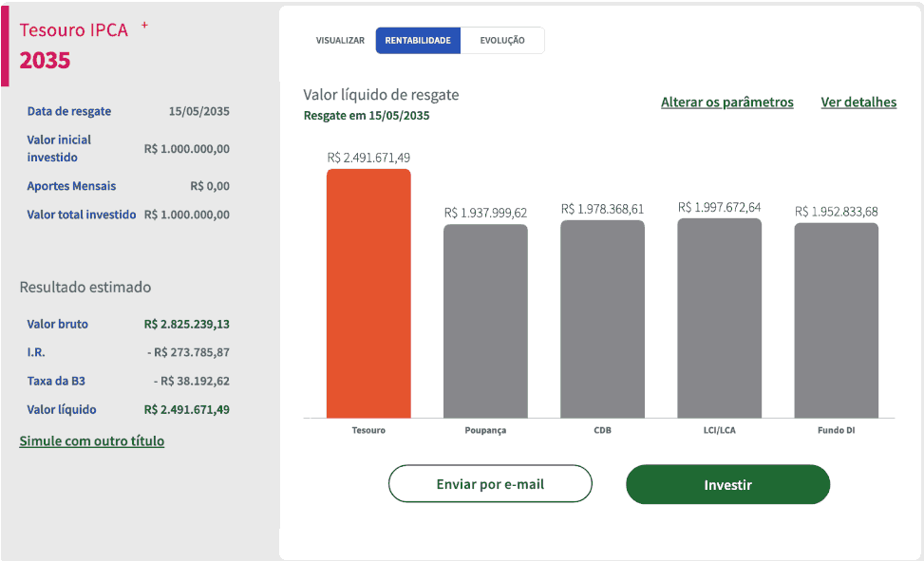Open the EVOLUÇÃO tab
The height and width of the screenshot is (561, 924).
coord(503,40)
